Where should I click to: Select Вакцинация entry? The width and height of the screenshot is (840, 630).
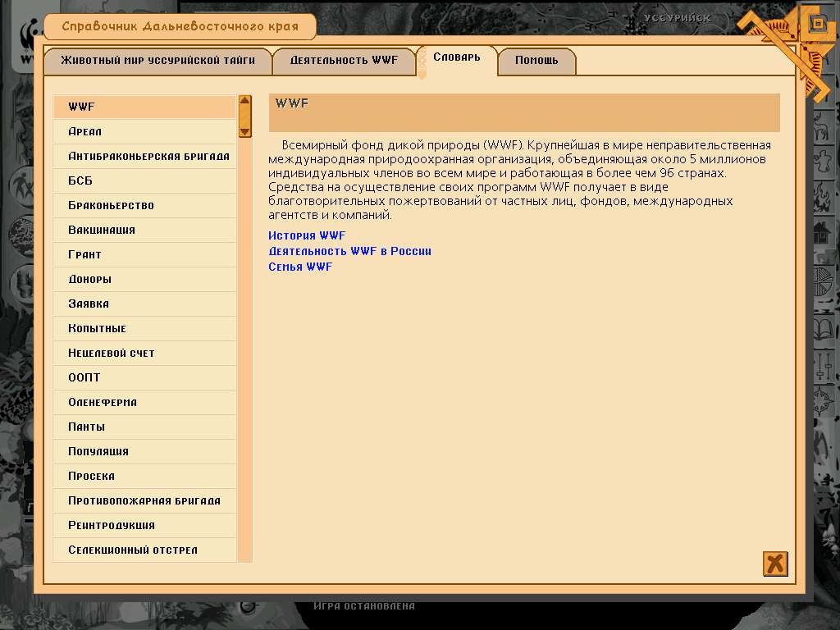point(144,230)
